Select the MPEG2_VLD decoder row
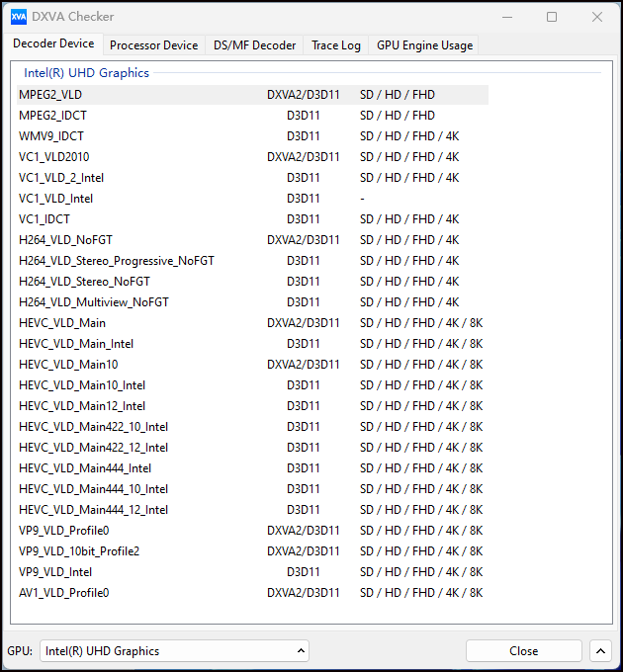 (x=252, y=95)
